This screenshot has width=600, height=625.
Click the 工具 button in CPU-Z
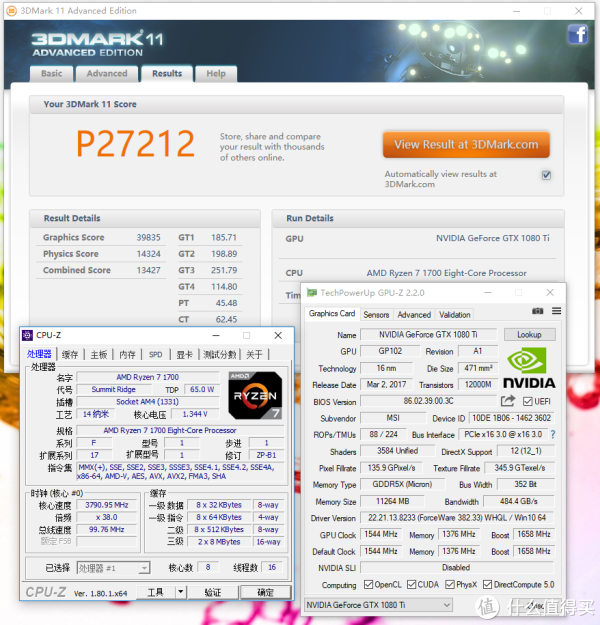[155, 592]
